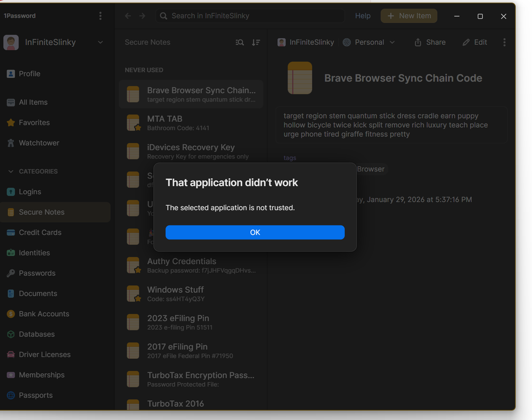
Task: Select Favorites in the sidebar
Action: point(34,122)
